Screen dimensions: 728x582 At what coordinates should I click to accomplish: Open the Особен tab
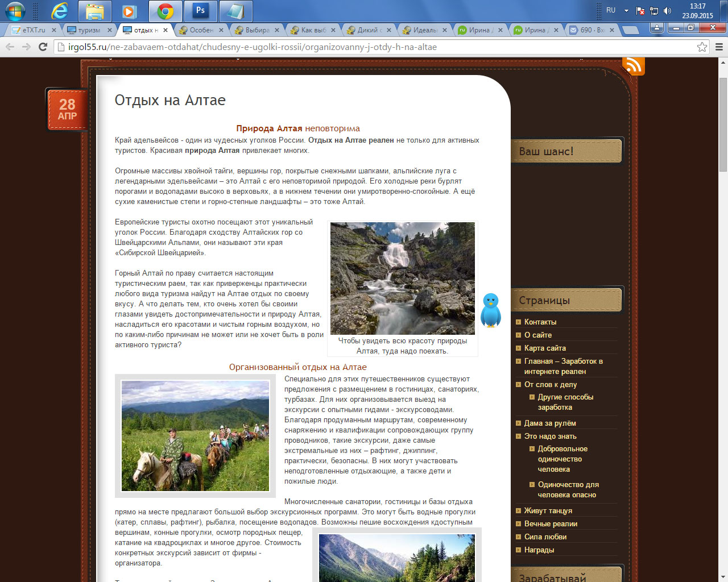coord(200,30)
